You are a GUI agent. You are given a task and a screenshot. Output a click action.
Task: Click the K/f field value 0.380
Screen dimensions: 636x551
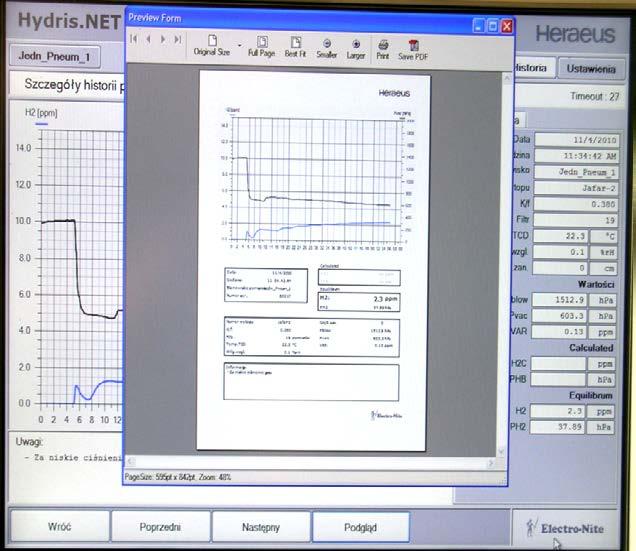click(x=576, y=204)
